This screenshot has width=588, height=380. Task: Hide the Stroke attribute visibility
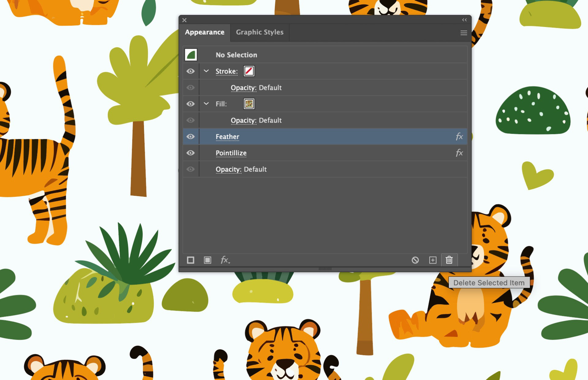click(x=191, y=71)
